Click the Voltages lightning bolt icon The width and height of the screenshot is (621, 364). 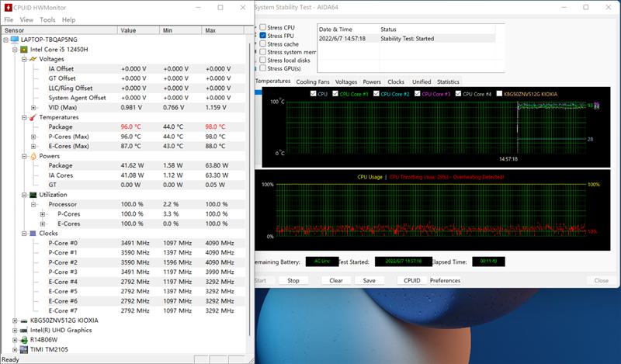click(33, 59)
